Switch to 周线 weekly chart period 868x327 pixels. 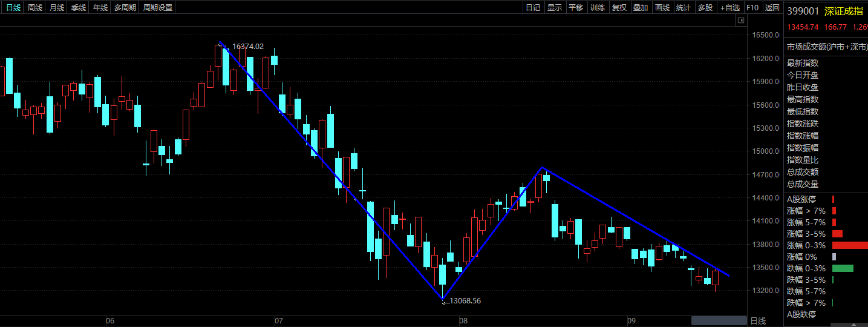click(x=35, y=8)
